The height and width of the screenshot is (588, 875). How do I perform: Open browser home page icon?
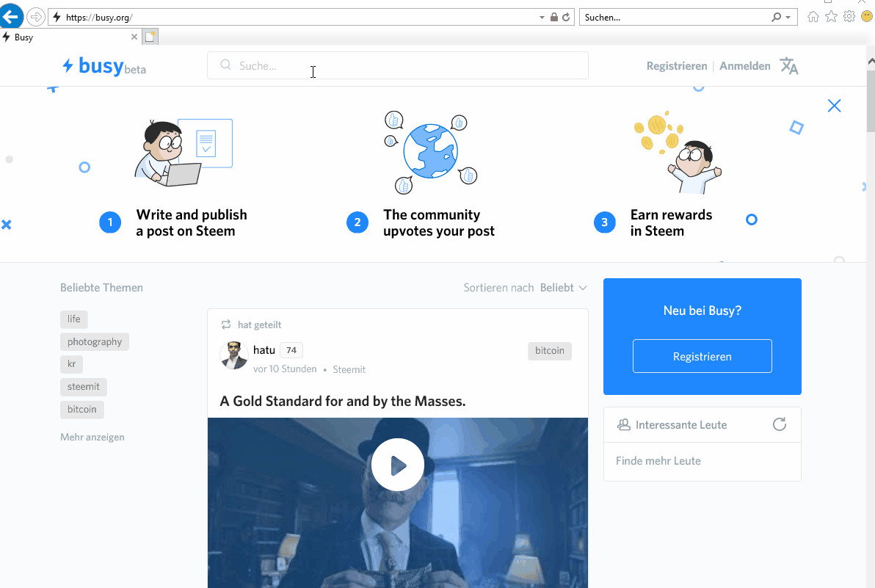coord(813,17)
